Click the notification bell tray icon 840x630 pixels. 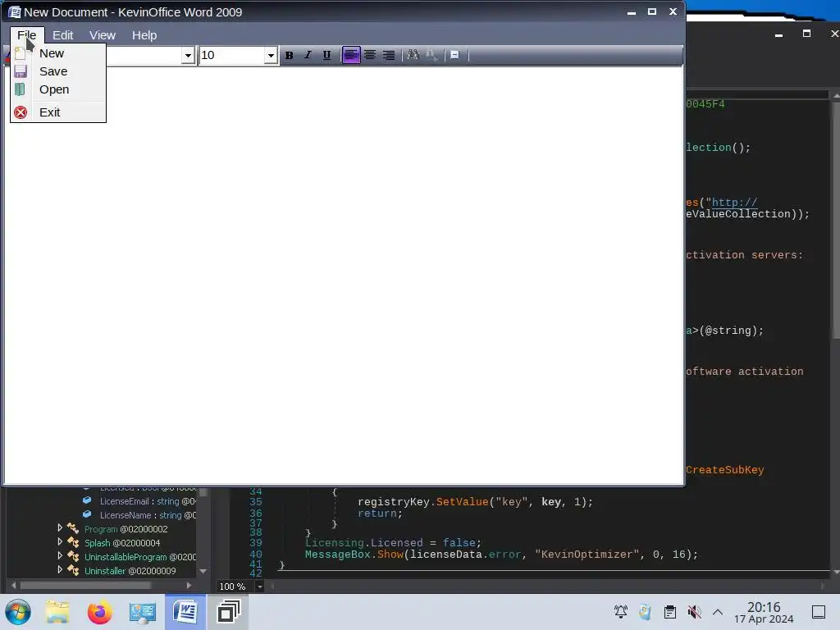(621, 612)
